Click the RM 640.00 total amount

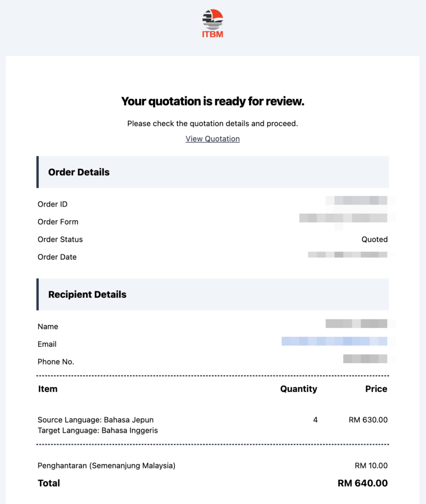point(362,483)
